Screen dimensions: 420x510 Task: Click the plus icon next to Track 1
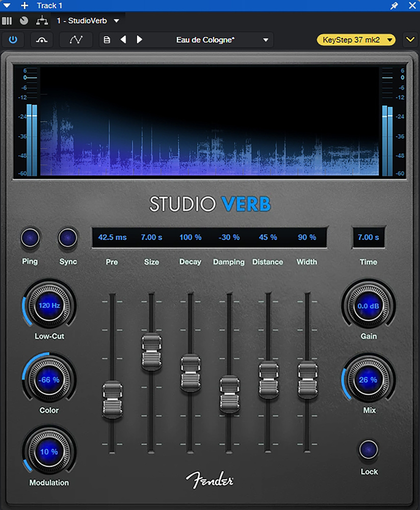pos(24,6)
